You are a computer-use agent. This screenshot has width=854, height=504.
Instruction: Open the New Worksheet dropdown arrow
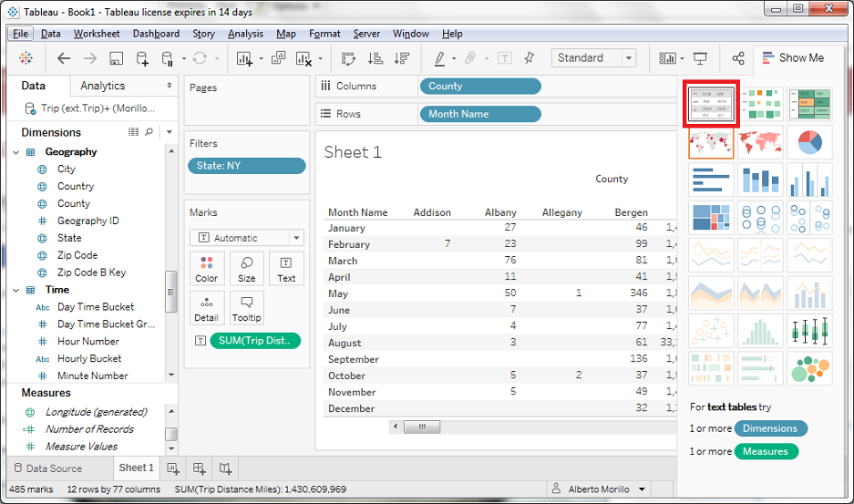261,59
